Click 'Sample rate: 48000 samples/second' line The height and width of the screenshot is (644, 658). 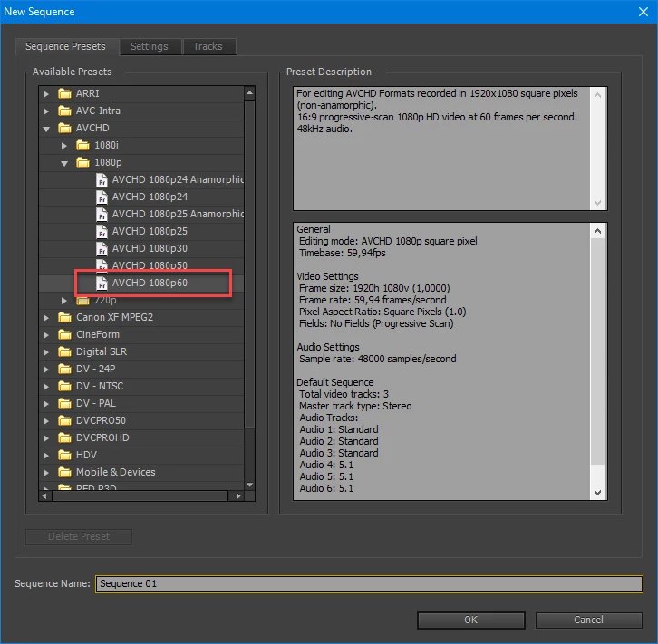tap(377, 359)
